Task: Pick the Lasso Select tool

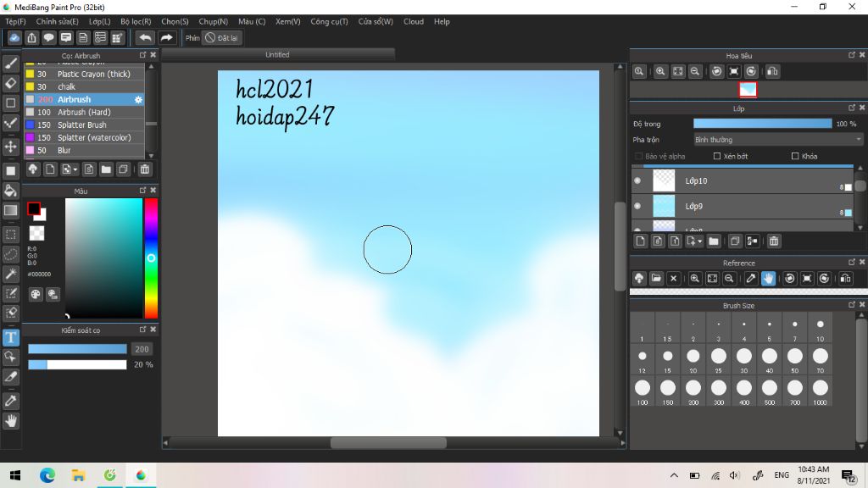Action: (x=10, y=254)
